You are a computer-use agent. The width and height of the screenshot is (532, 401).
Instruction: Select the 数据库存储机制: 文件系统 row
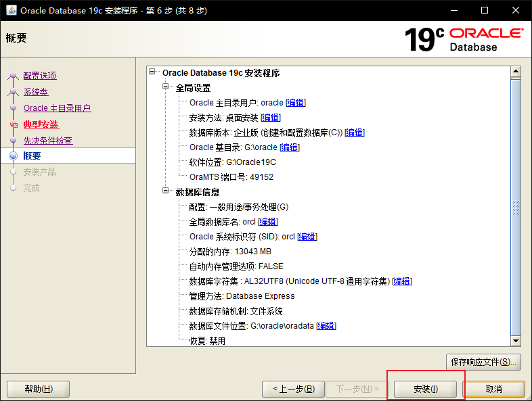(x=236, y=311)
